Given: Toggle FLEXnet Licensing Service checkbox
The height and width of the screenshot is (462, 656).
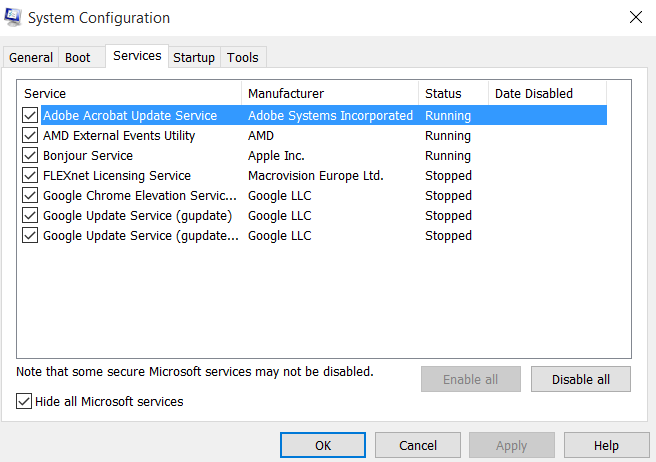Looking at the screenshot, I should click(x=30, y=176).
